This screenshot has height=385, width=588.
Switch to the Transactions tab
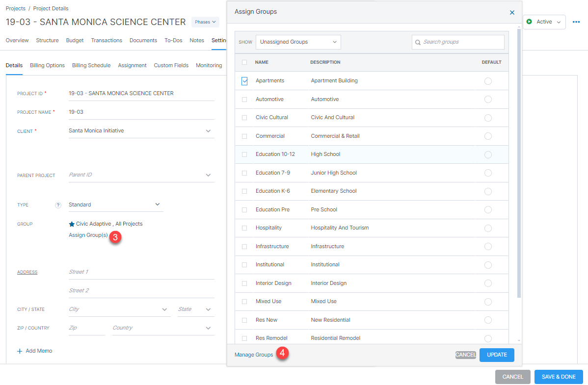coord(107,40)
